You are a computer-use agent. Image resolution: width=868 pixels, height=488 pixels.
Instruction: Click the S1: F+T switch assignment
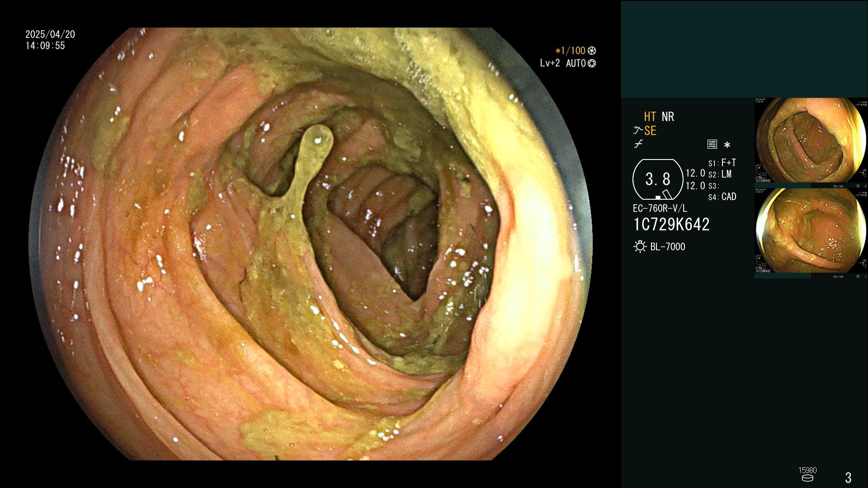click(x=722, y=163)
